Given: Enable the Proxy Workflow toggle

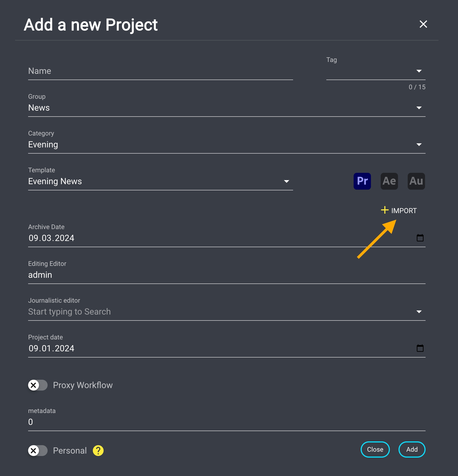Looking at the screenshot, I should tap(38, 385).
